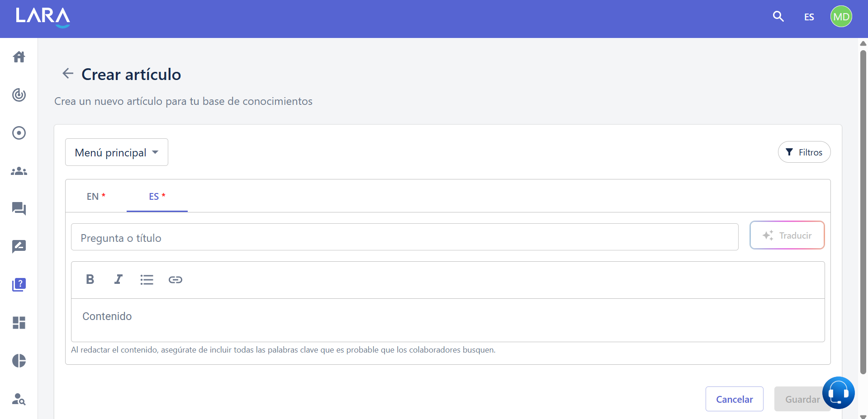Open the groups people sidebar icon

pos(19,171)
